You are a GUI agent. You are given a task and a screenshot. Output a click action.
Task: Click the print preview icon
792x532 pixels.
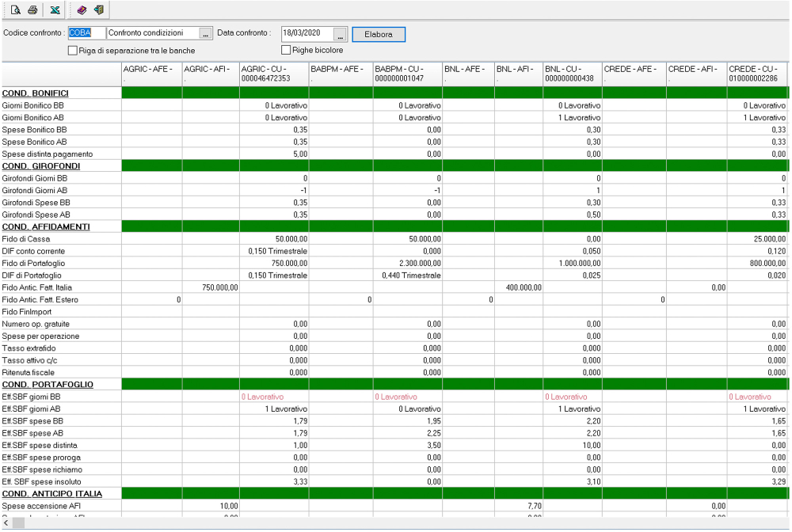click(15, 9)
